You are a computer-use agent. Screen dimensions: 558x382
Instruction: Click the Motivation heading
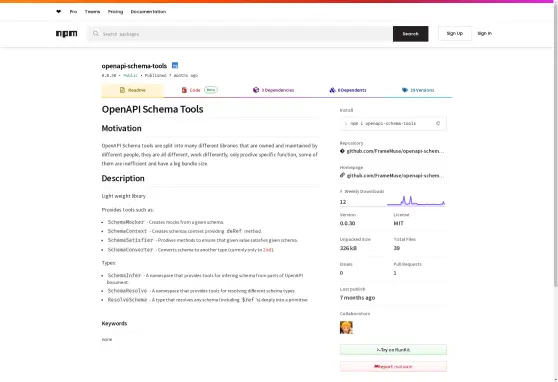point(121,128)
